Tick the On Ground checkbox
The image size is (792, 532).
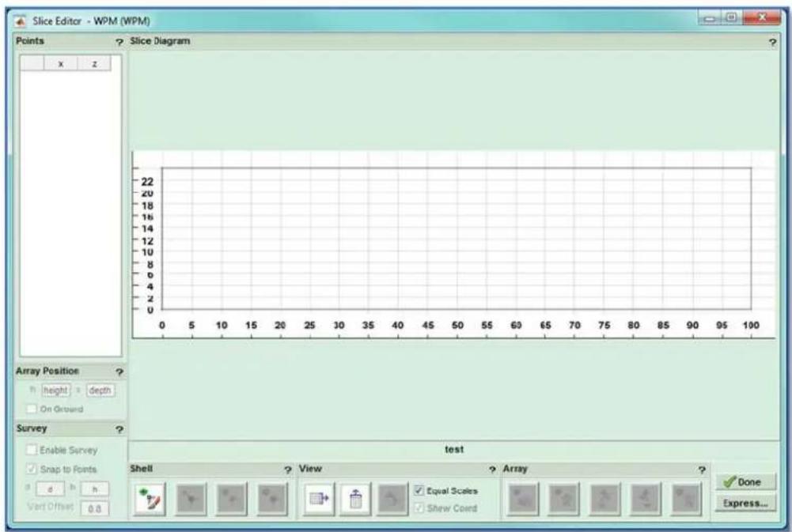(32, 409)
